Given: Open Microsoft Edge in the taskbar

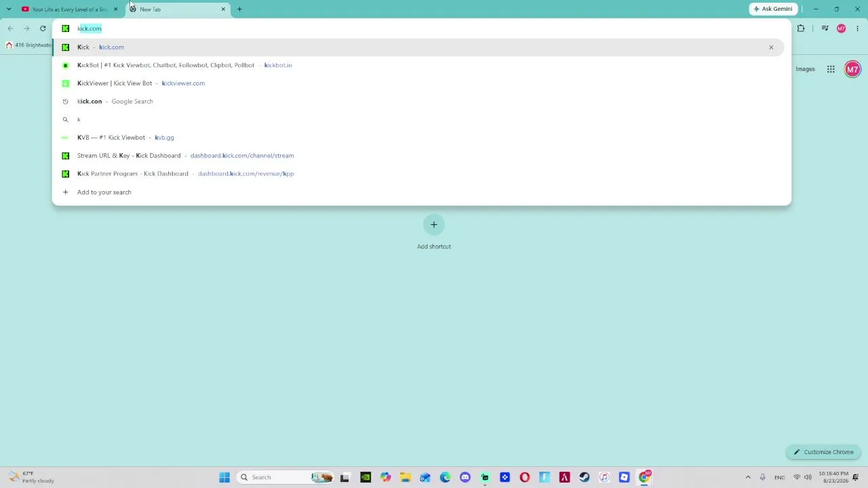Looking at the screenshot, I should pyautogui.click(x=445, y=477).
